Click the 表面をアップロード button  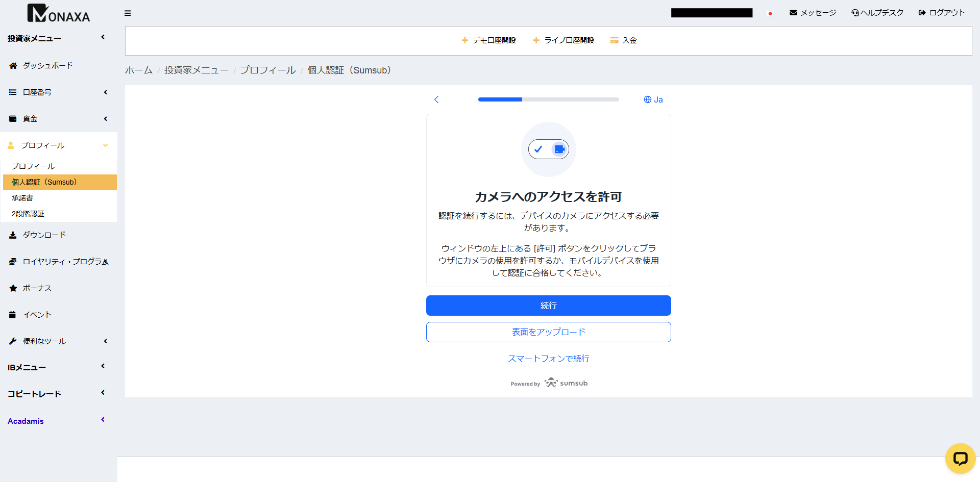548,332
